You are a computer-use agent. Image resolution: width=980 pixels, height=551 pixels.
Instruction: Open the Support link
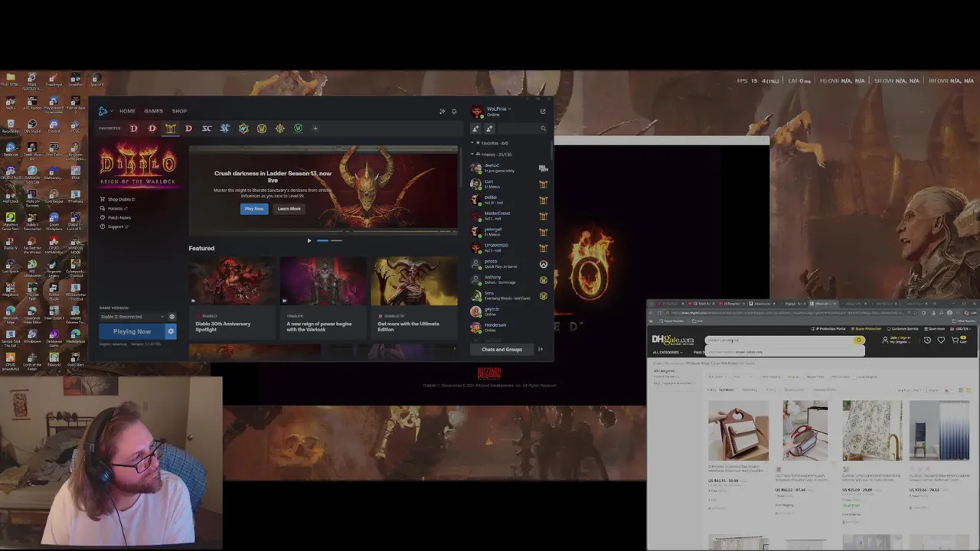(x=114, y=227)
